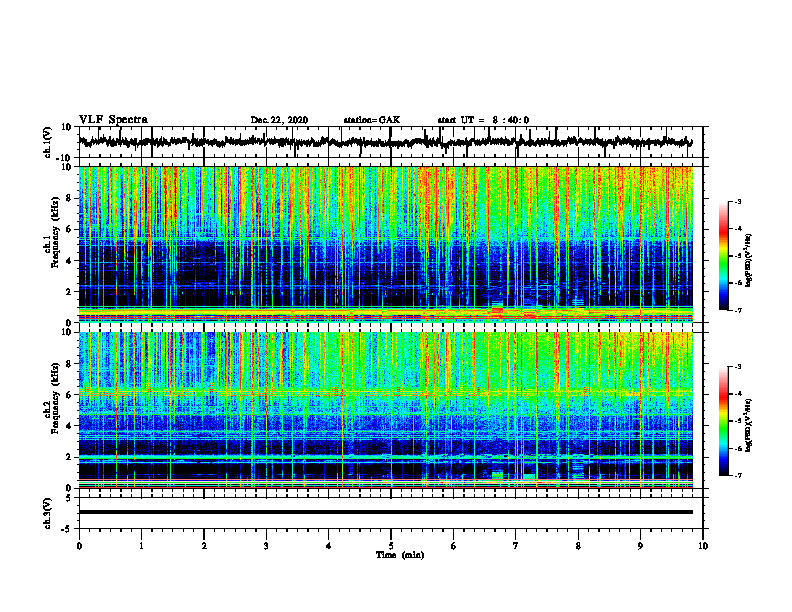
Task: Click time axis tick label '7'
Action: point(516,546)
